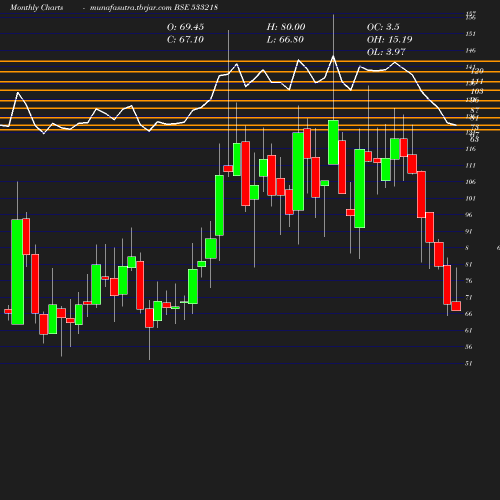Click the 'OH: 15.19' reading

coord(390,39)
